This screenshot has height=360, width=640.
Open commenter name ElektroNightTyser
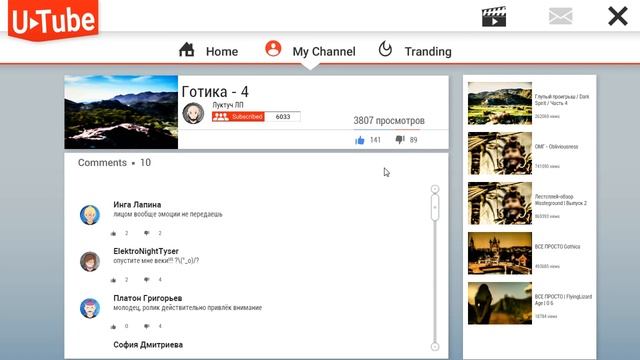pyautogui.click(x=146, y=251)
